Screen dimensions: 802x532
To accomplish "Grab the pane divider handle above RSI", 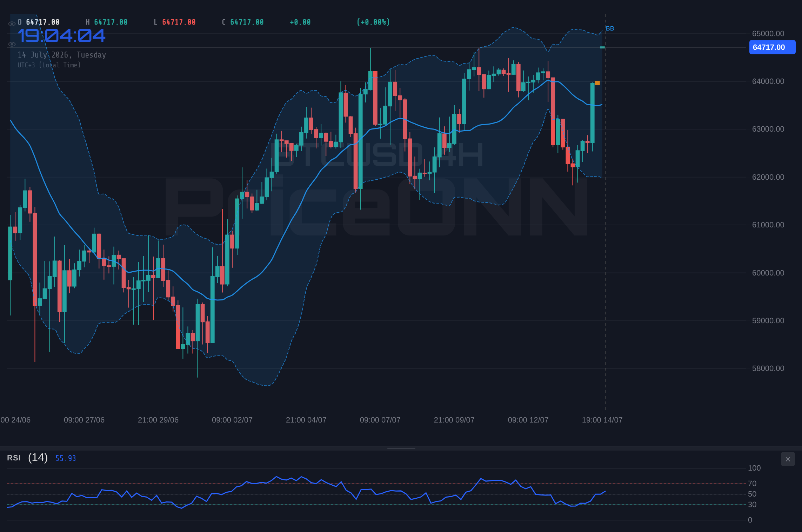I will click(x=401, y=448).
